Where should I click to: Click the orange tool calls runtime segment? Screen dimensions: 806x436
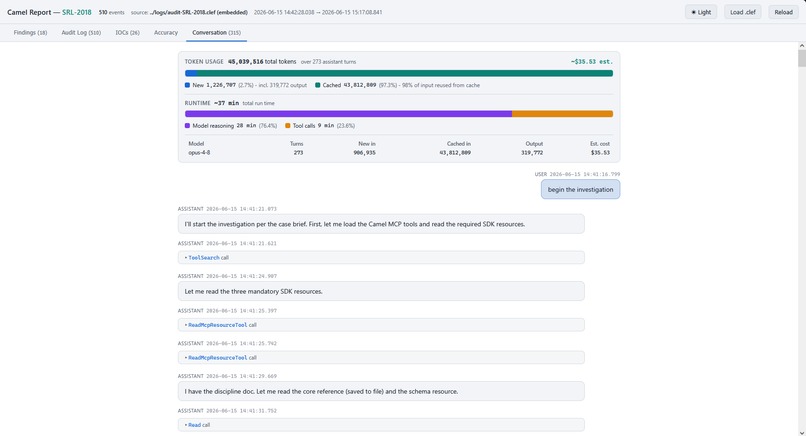[x=562, y=114]
